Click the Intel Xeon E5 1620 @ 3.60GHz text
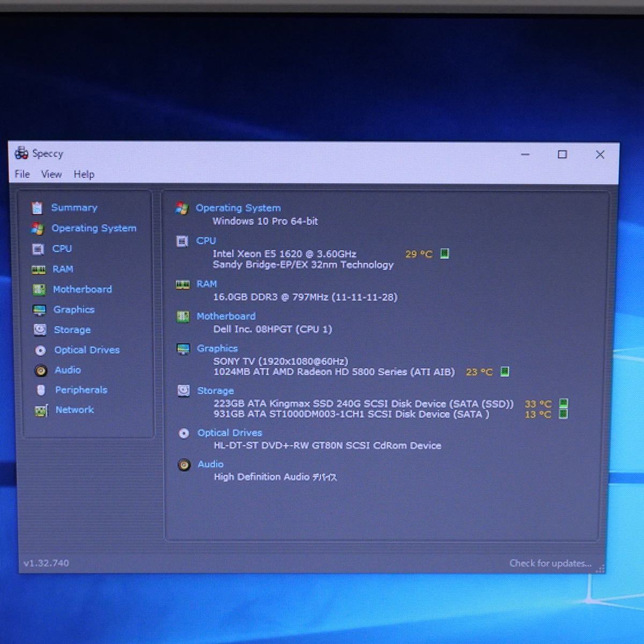 click(284, 254)
